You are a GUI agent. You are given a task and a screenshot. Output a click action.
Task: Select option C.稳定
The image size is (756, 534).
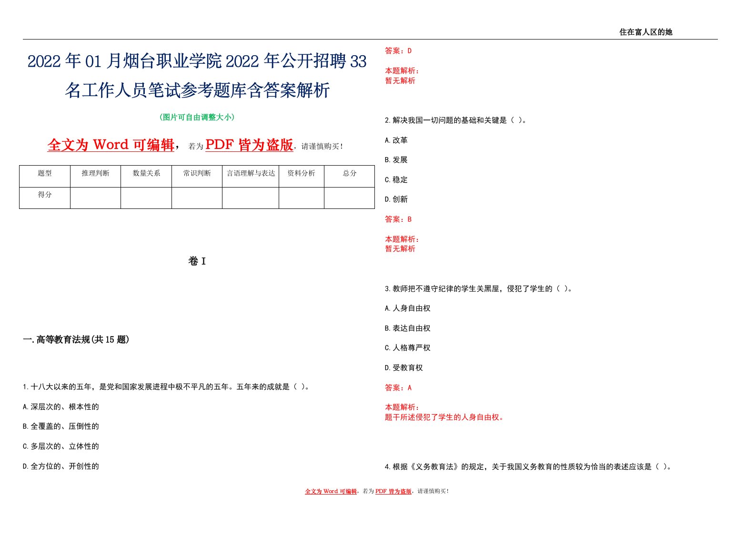396,180
